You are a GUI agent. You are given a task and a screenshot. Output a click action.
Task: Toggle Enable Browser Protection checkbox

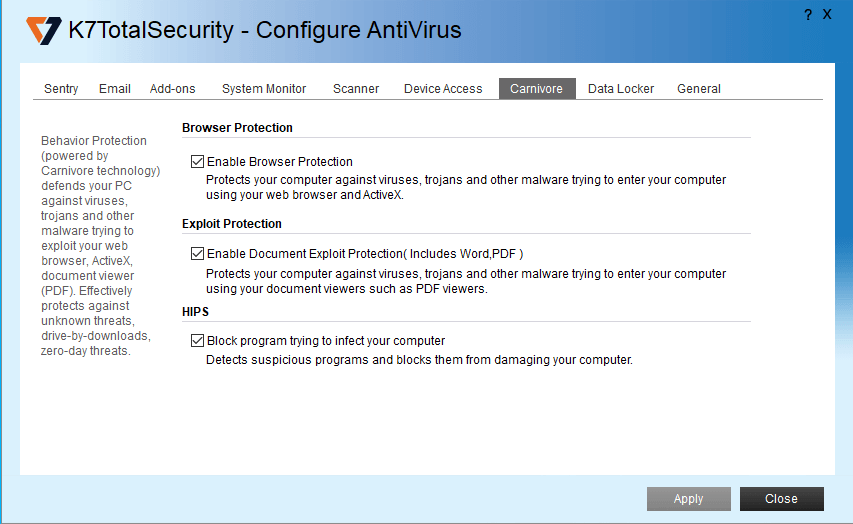click(197, 161)
